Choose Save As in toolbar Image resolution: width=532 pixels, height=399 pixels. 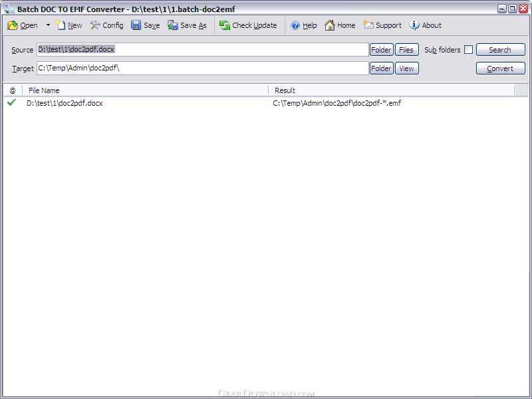coord(187,25)
